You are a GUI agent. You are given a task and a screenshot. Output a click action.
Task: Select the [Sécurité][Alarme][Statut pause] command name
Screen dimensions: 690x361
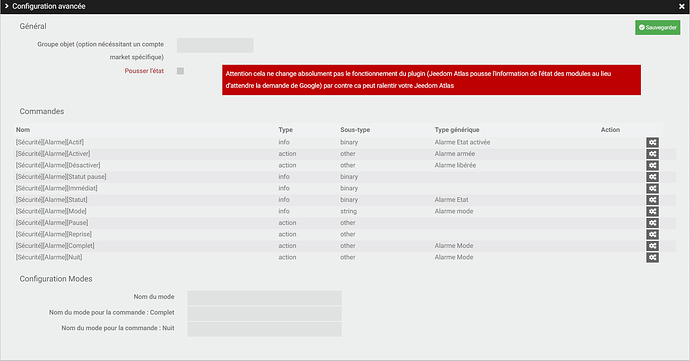point(61,177)
